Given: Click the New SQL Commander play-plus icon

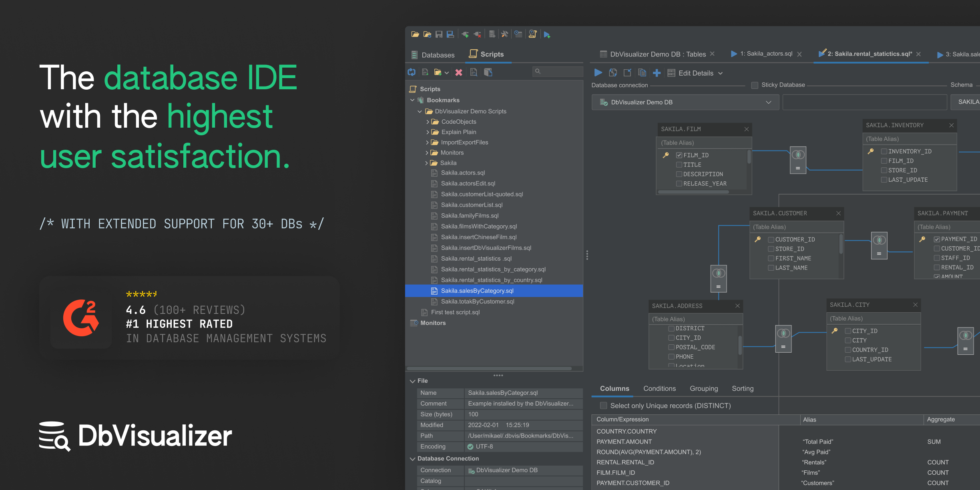Looking at the screenshot, I should [x=547, y=35].
